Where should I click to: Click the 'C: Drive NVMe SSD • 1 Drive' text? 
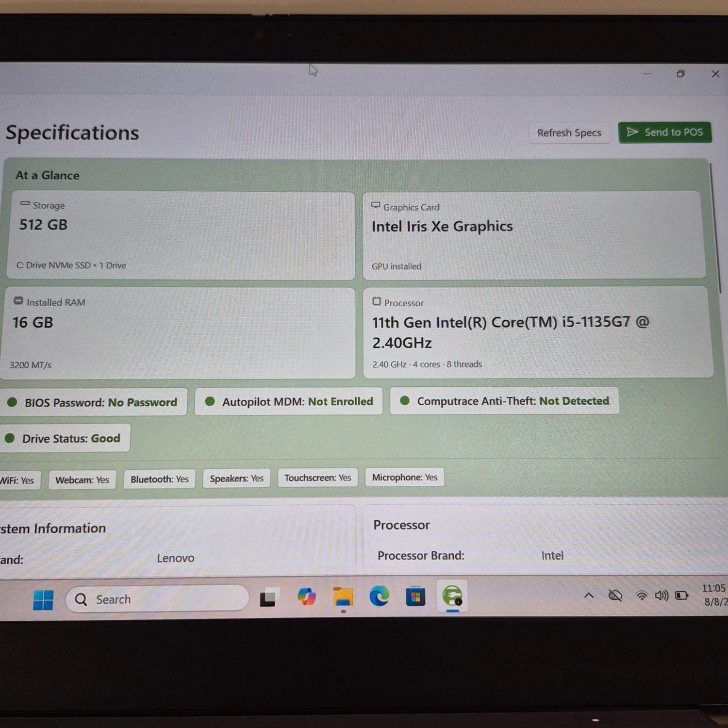[71, 265]
